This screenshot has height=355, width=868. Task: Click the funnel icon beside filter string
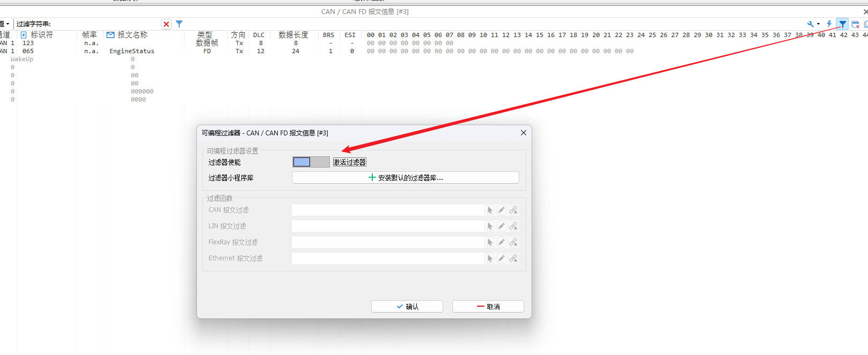[179, 24]
